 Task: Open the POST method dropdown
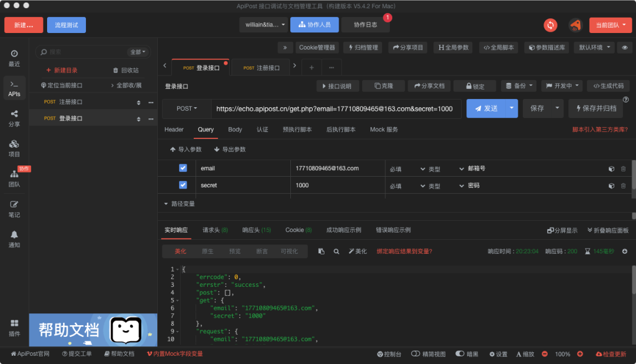tap(187, 108)
